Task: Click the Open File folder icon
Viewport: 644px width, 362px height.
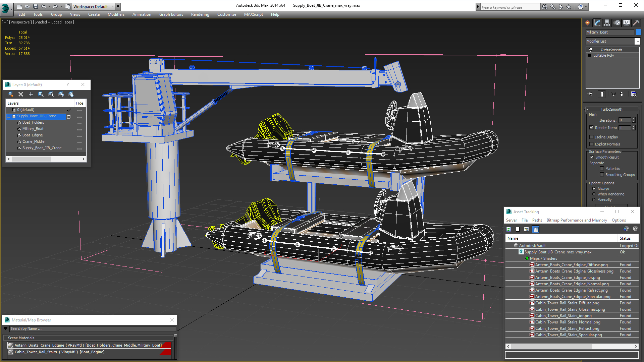Action: click(27, 6)
